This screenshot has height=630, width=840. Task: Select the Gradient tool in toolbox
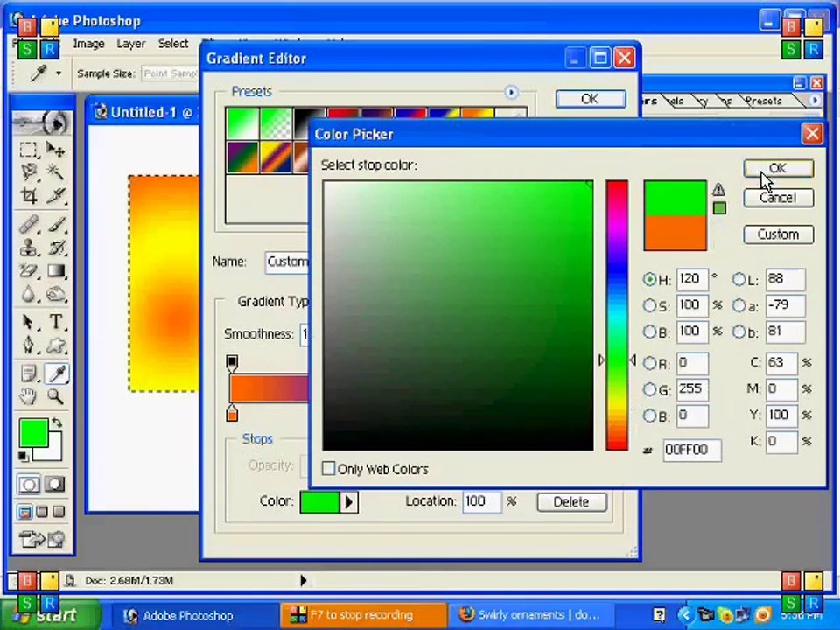pos(56,270)
